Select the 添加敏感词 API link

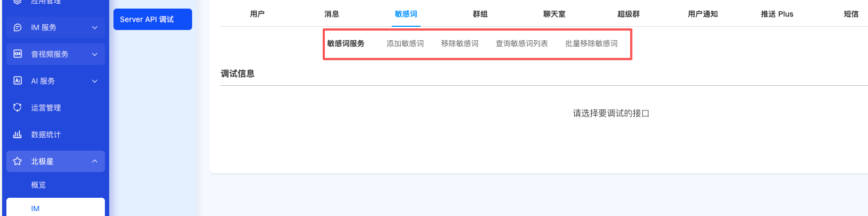click(405, 43)
